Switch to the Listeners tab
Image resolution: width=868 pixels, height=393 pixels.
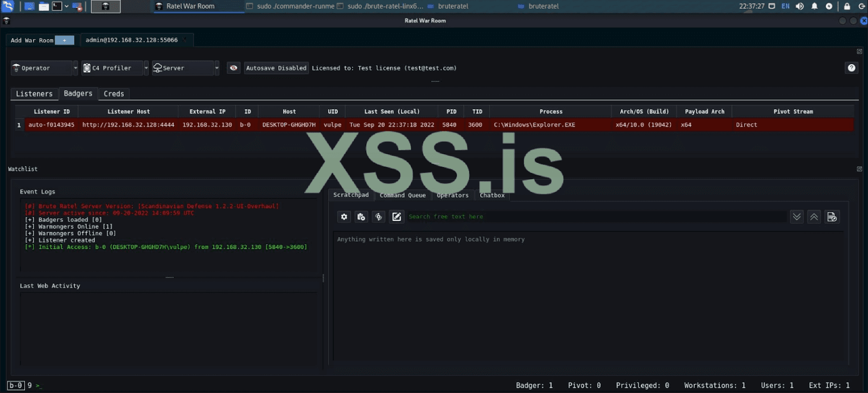[34, 94]
